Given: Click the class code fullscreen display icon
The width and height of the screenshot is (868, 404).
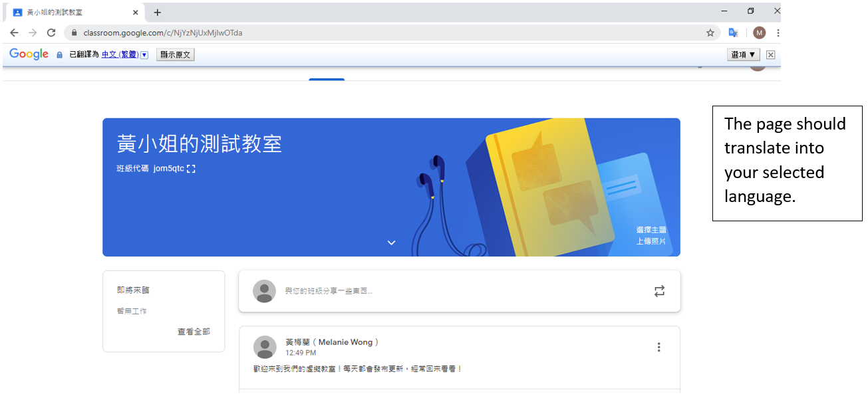Looking at the screenshot, I should coord(192,169).
